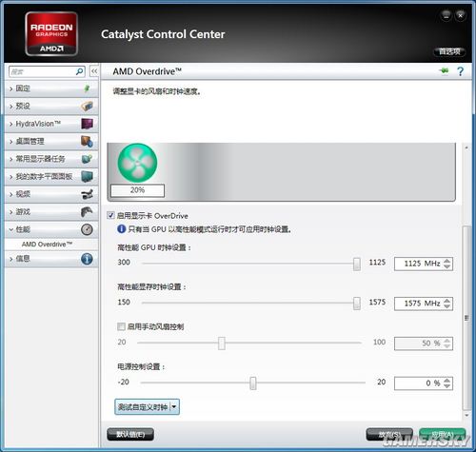
Task: Click the HydraVision monitor icon
Action: point(87,124)
